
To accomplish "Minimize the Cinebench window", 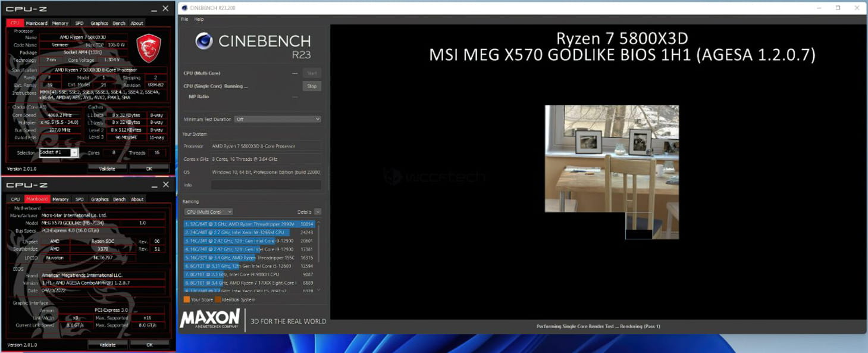I will point(819,8).
